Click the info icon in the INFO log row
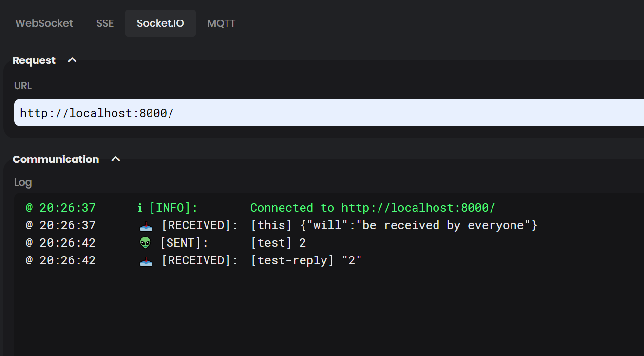 click(x=140, y=208)
